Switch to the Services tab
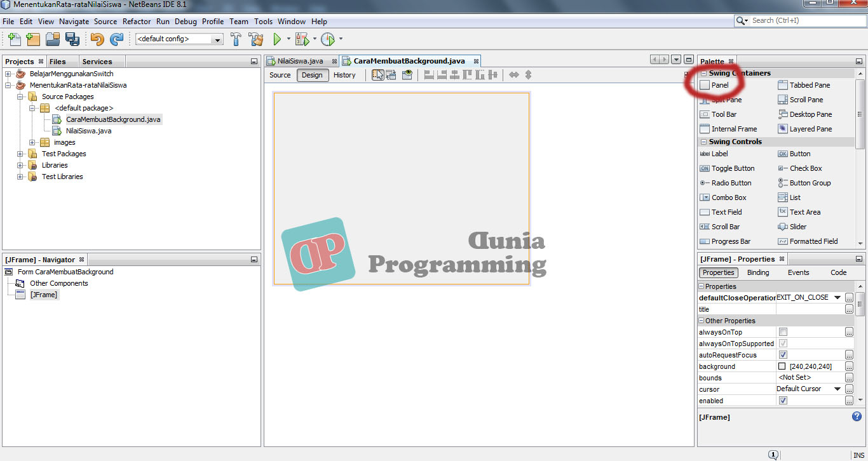Viewport: 868px width, 461px height. (x=97, y=62)
